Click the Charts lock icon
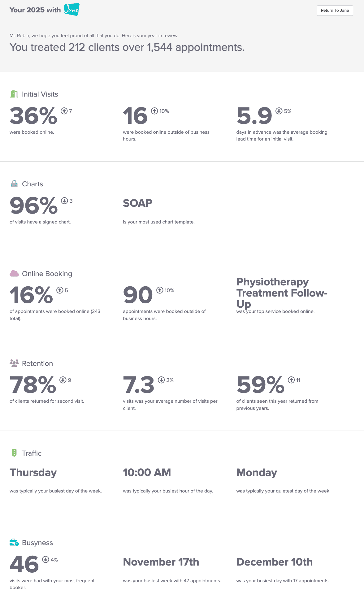This screenshot has width=364, height=603. pos(14,184)
